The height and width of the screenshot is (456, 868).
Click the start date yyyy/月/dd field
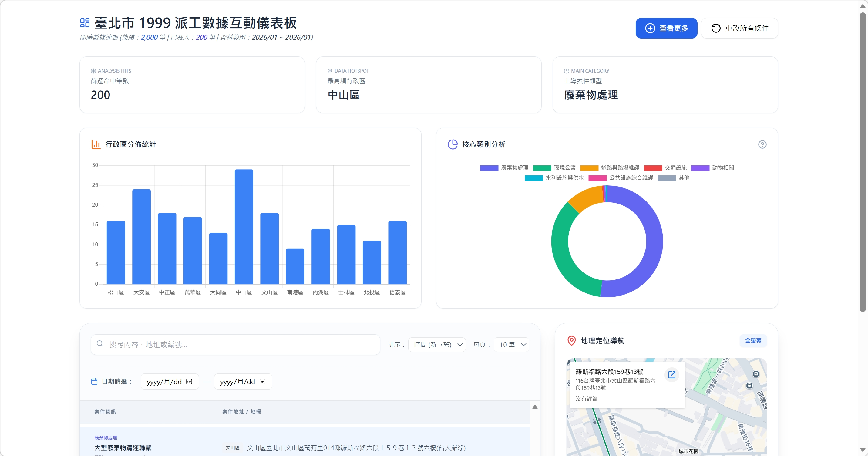pyautogui.click(x=164, y=381)
